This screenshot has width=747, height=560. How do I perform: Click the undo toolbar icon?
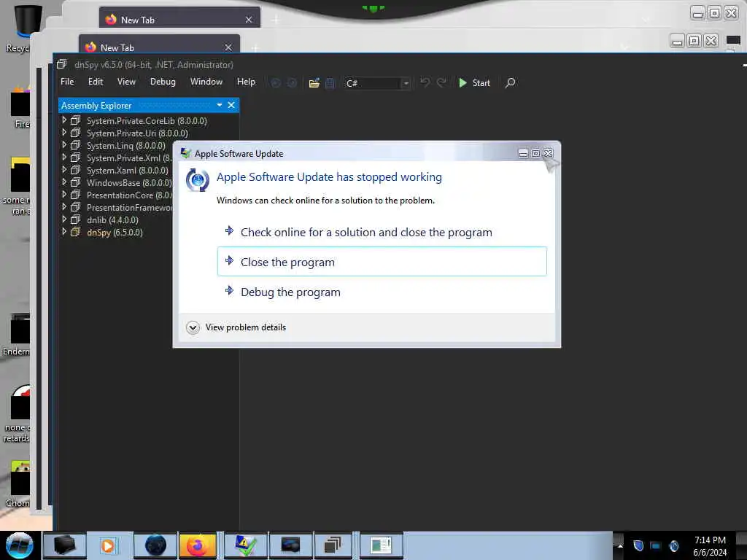pos(425,83)
